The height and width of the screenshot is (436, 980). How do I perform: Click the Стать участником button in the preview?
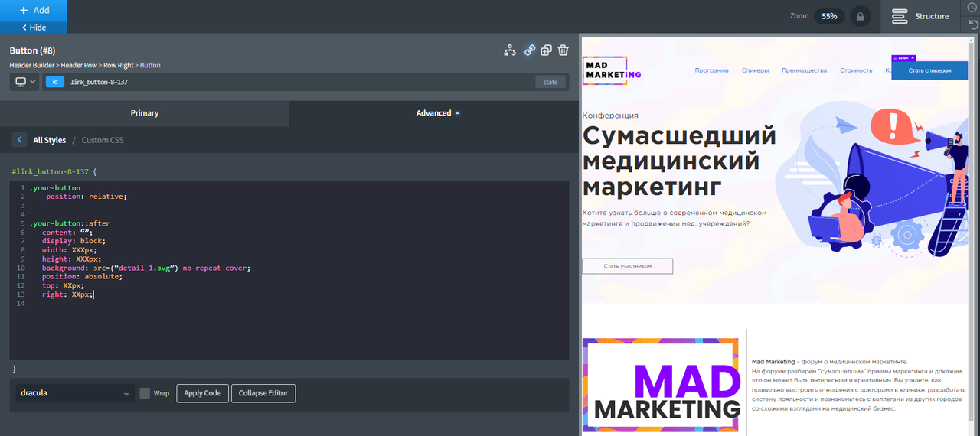[627, 266]
